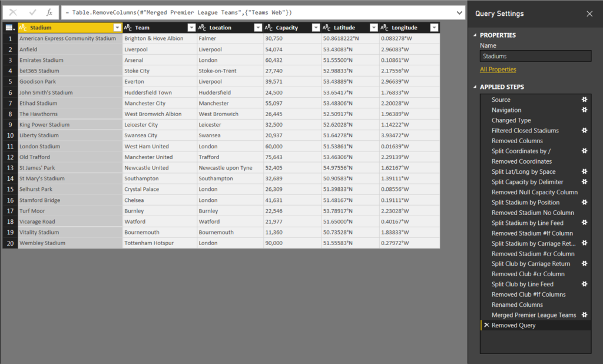Open the All Properties link
The width and height of the screenshot is (603, 364).
(x=498, y=70)
